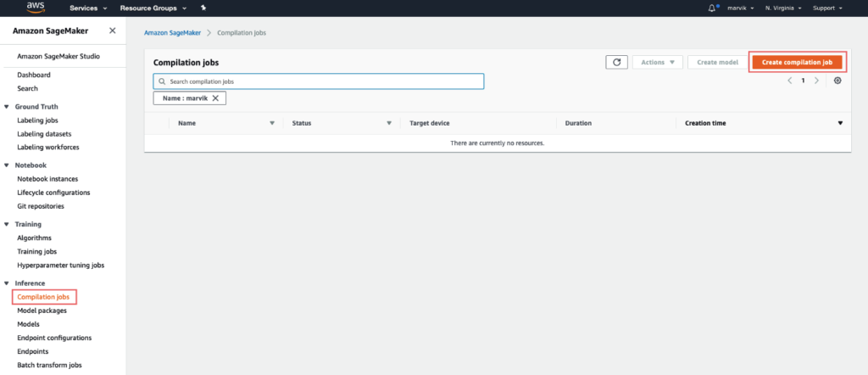Click the Create model button
The width and height of the screenshot is (868, 375).
tap(717, 62)
